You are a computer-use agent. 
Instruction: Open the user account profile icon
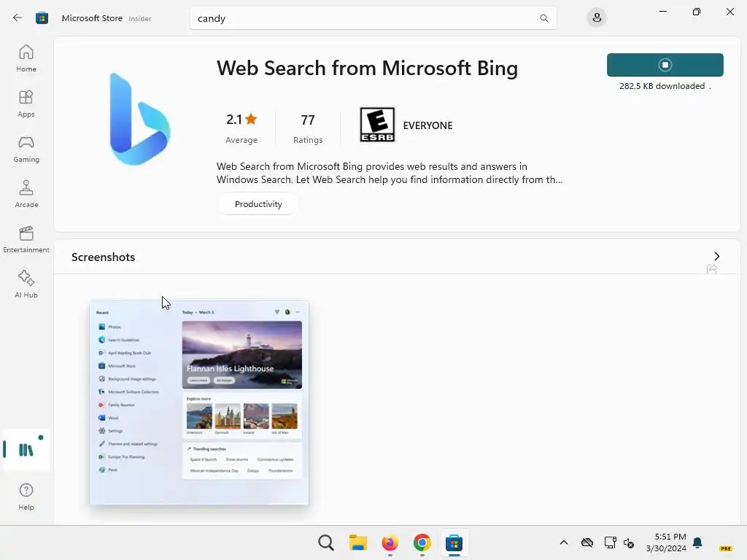pyautogui.click(x=597, y=18)
